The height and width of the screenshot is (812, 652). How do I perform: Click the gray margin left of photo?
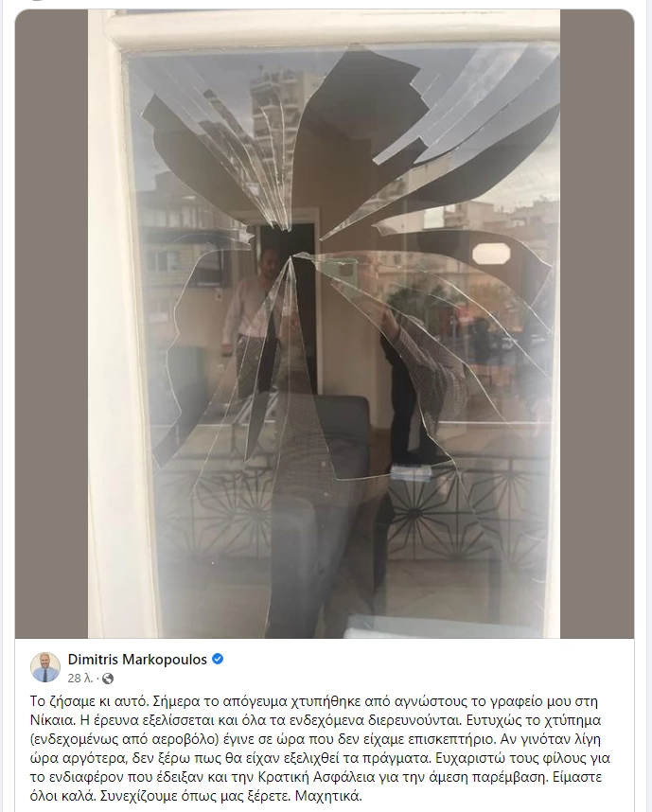click(51, 325)
